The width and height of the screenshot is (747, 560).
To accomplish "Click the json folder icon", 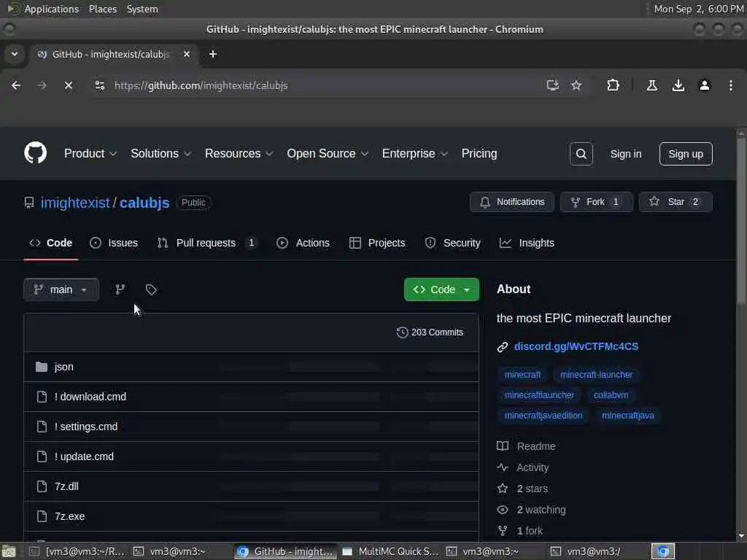I will pyautogui.click(x=42, y=367).
